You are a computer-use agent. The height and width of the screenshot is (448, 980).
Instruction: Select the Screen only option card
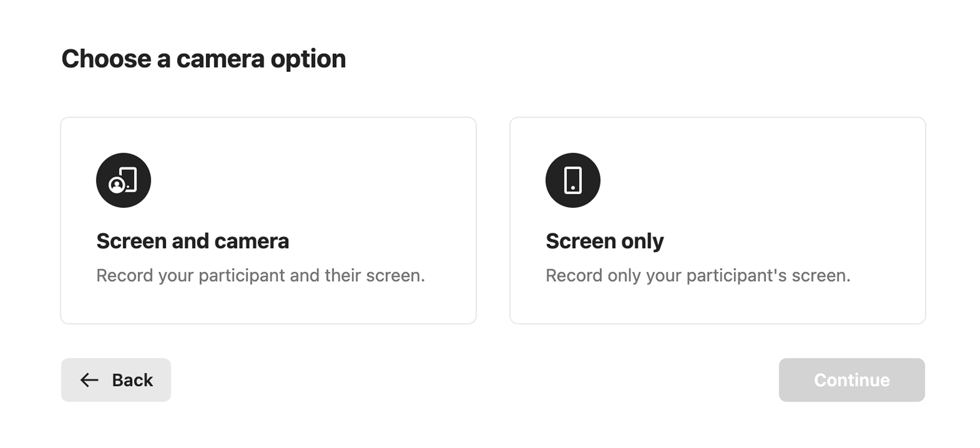718,221
